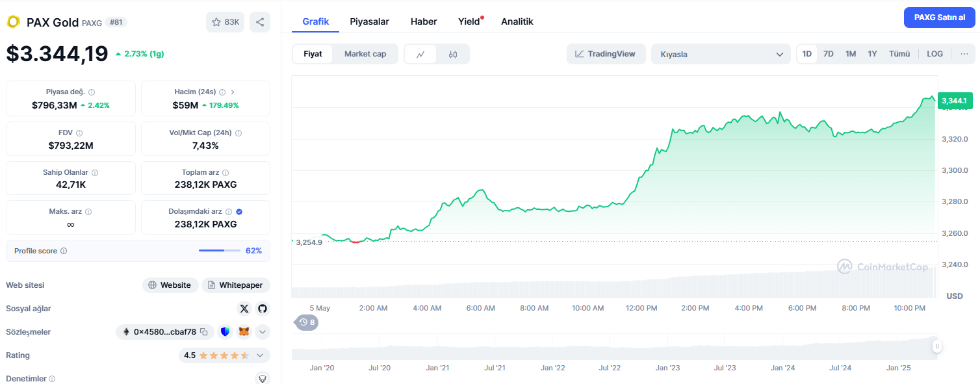
Task: Switch chart to line view
Action: [x=420, y=54]
